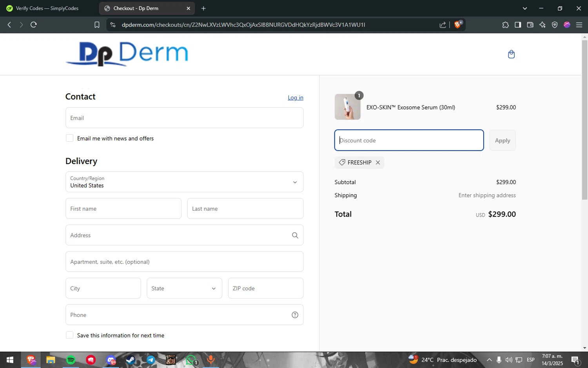Focus the City input field
The width and height of the screenshot is (588, 368).
pos(103,288)
